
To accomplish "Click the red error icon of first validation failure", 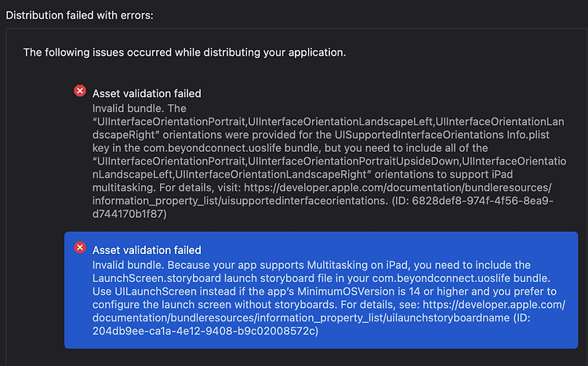I will click(80, 91).
